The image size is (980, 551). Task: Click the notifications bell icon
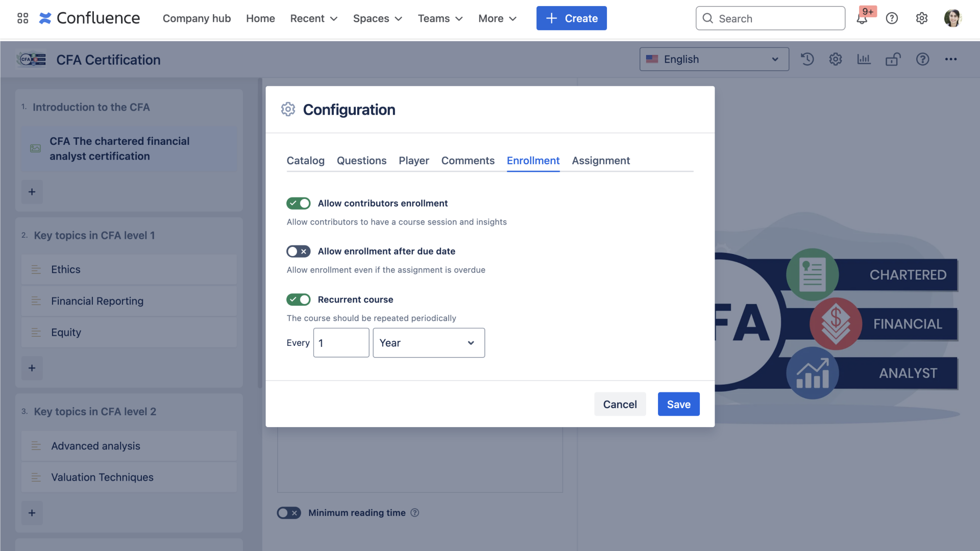(862, 19)
